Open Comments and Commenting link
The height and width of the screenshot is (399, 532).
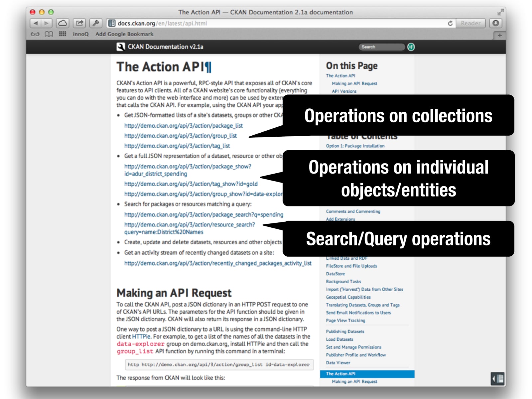[353, 211]
